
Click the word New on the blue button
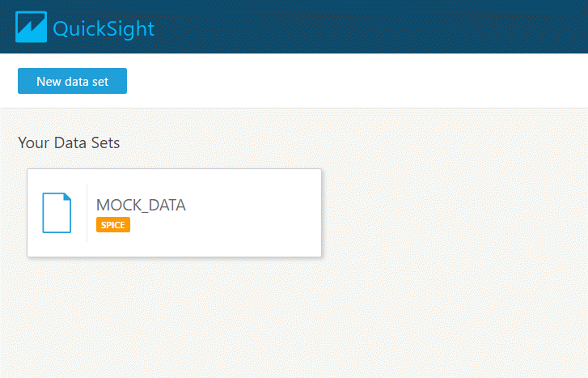click(x=49, y=81)
